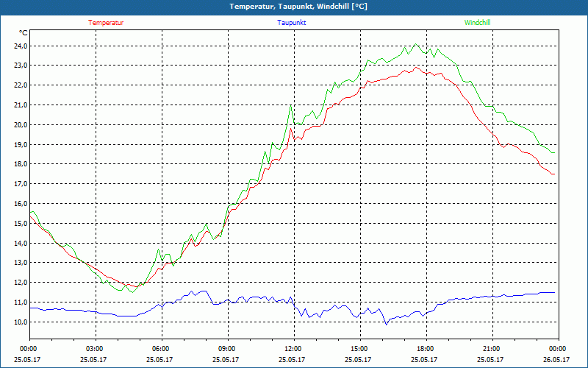Image resolution: width=588 pixels, height=368 pixels.
Task: Click the 10,0 y-axis value
Action: pos(21,322)
